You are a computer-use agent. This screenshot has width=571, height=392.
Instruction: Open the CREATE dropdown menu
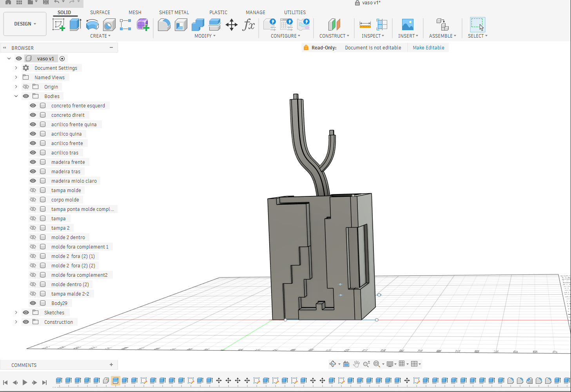100,36
